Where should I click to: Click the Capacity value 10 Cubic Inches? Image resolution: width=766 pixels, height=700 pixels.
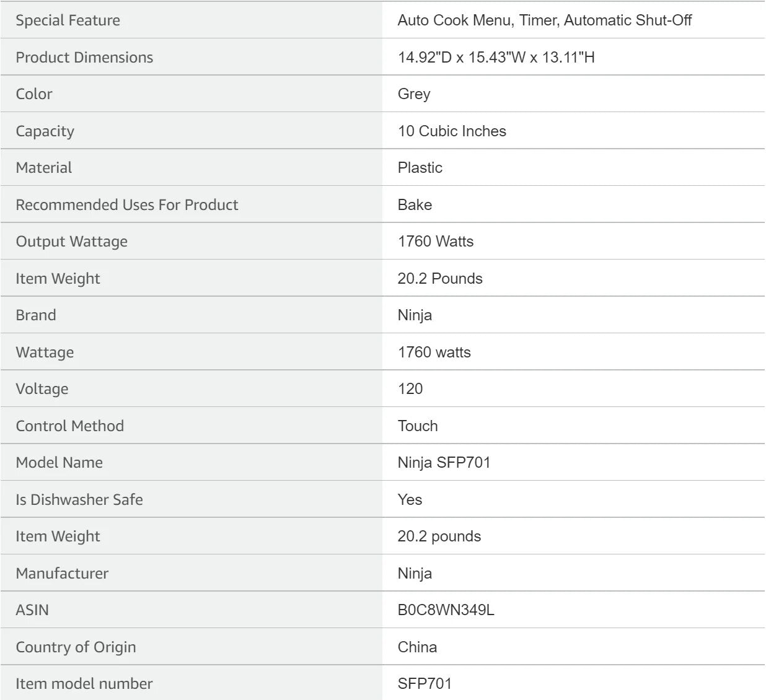[452, 131]
